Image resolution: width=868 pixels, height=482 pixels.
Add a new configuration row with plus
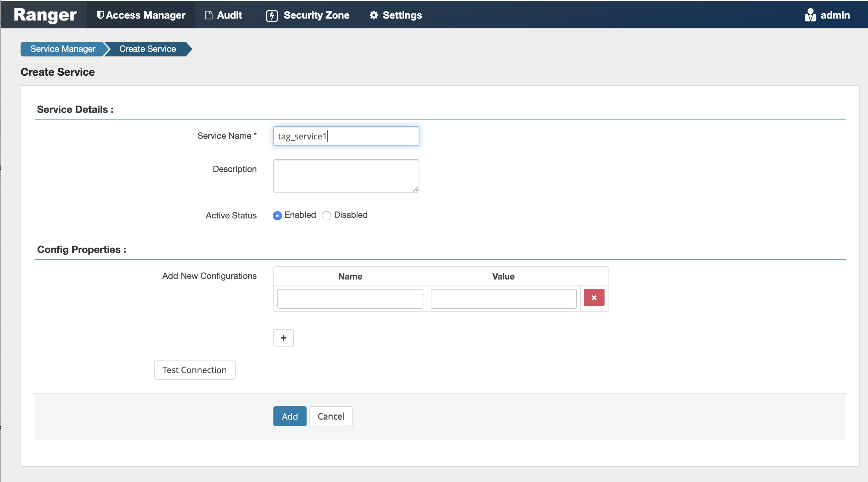coord(283,338)
